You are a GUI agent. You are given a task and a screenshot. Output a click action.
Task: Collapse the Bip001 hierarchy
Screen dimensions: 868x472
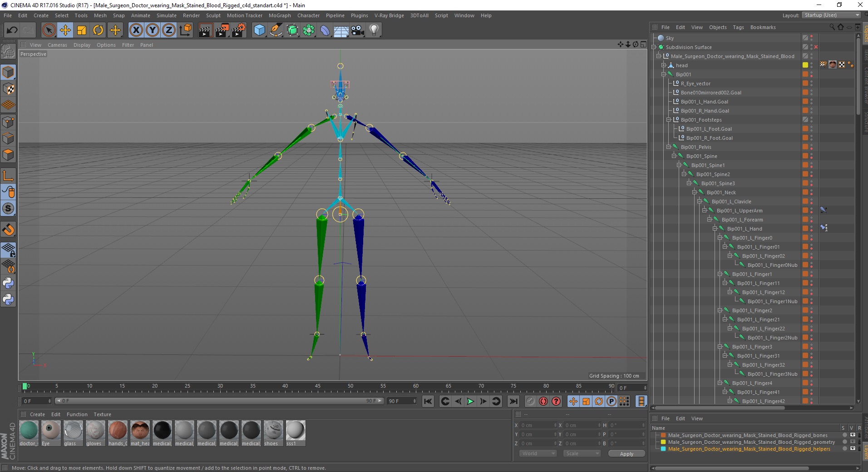click(663, 74)
